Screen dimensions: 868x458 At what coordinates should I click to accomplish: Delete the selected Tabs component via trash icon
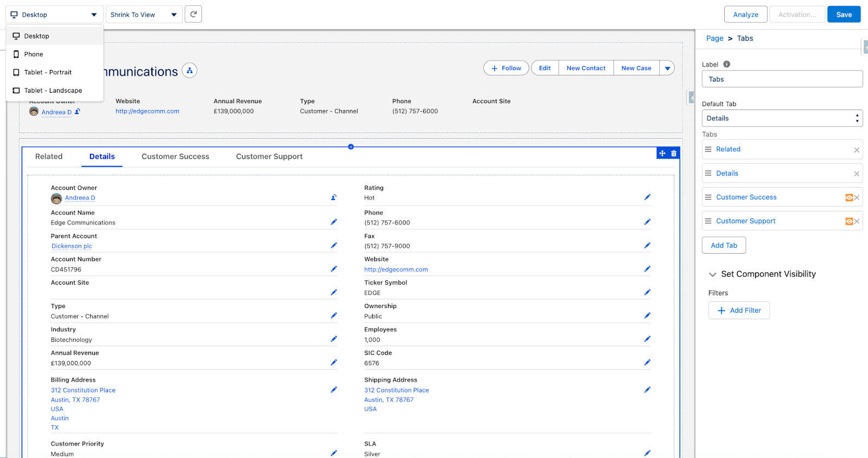click(674, 153)
